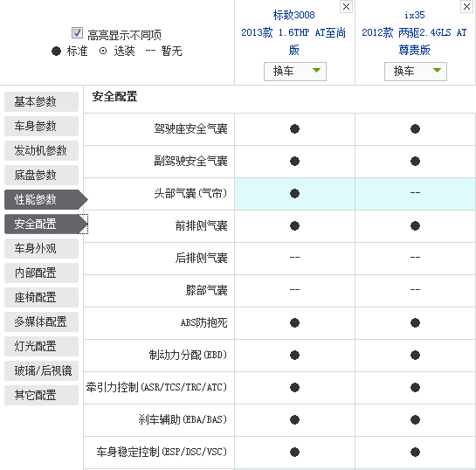This screenshot has width=476, height=470.
Task: Open the 多媒体配置 section
Action: click(41, 321)
